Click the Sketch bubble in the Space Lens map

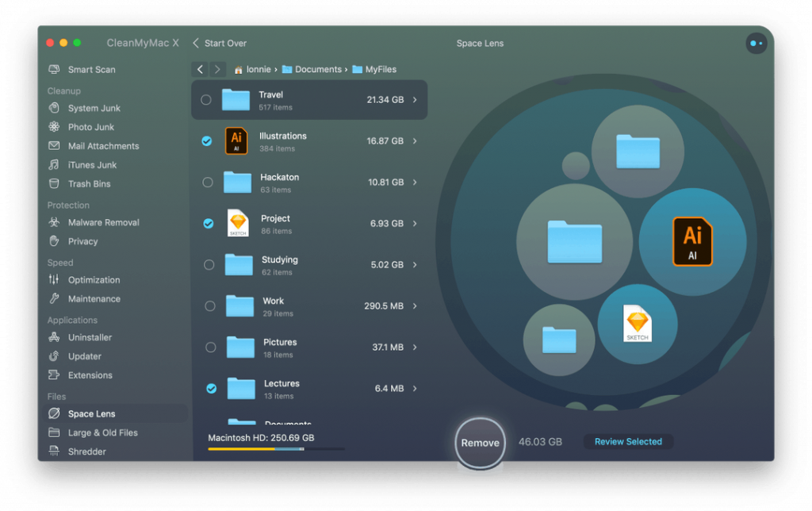pyautogui.click(x=638, y=324)
